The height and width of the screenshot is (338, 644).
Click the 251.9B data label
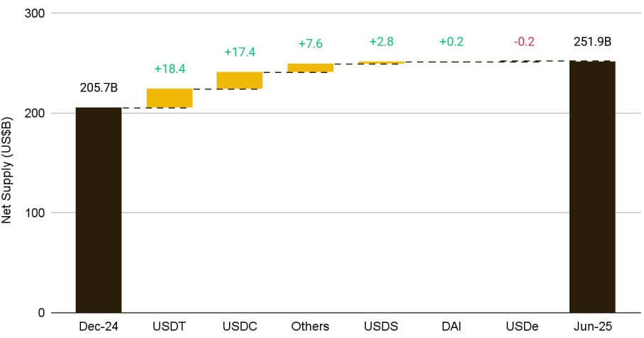592,42
